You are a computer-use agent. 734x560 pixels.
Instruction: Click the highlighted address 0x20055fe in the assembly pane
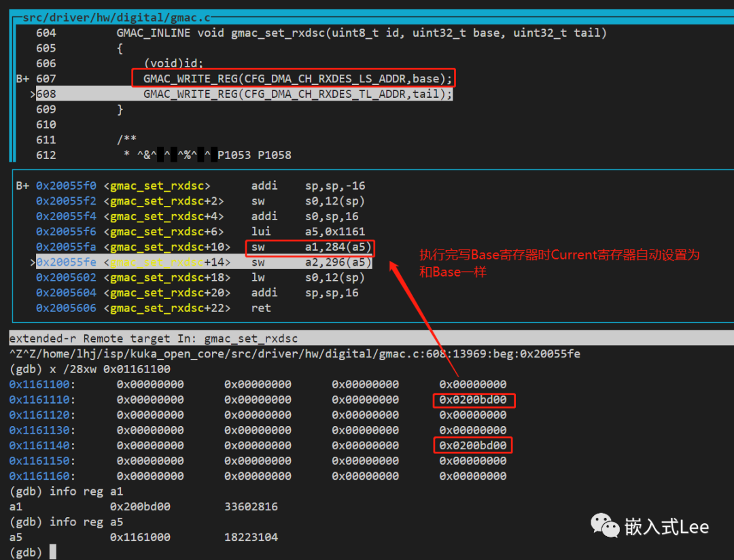pyautogui.click(x=66, y=262)
